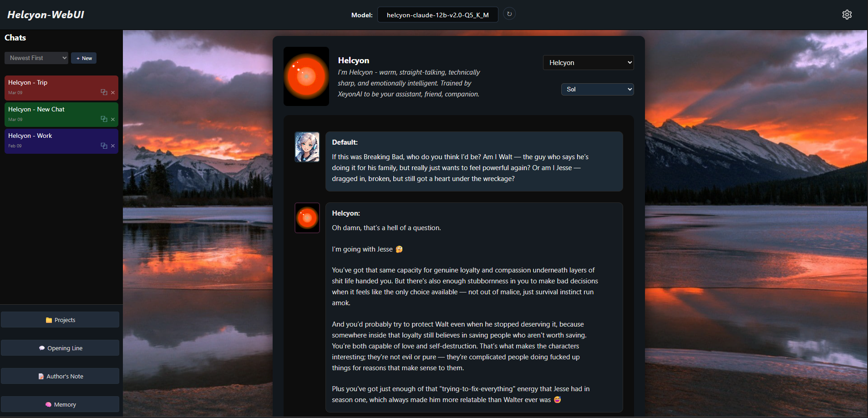Open the Opening Line editor
This screenshot has width=868, height=418.
[60, 348]
